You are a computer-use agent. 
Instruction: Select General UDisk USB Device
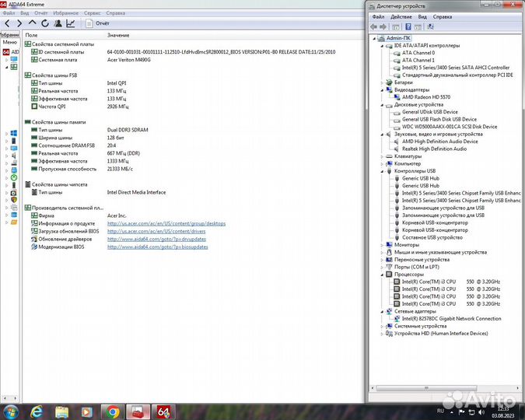429,112
